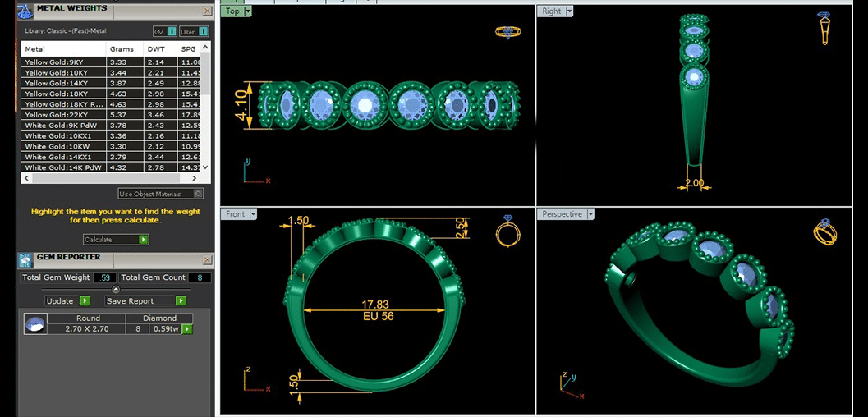Select the Yellow Gold:18KY R... row
868x417 pixels.
pos(111,104)
